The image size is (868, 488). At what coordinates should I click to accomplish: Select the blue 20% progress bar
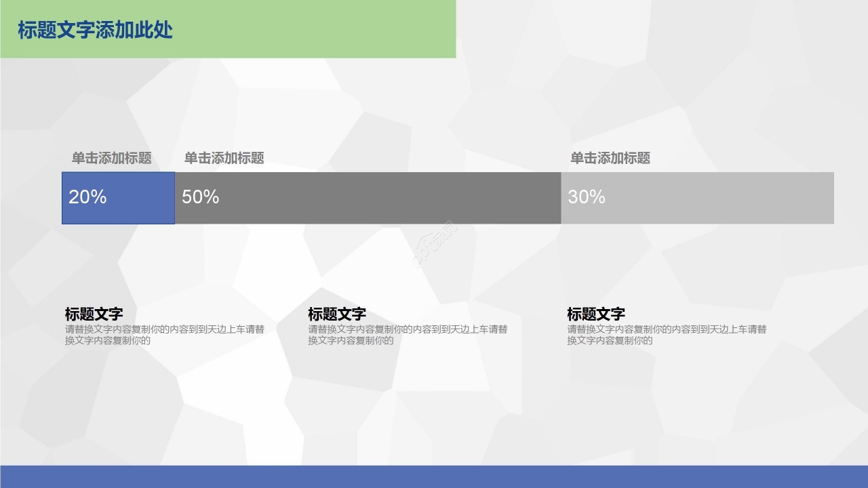point(118,198)
